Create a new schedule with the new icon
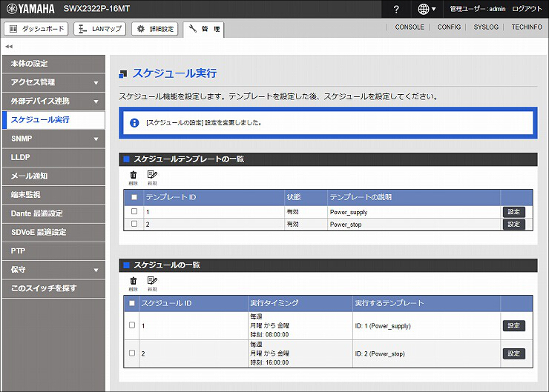Image resolution: width=549 pixels, height=392 pixels. click(152, 284)
